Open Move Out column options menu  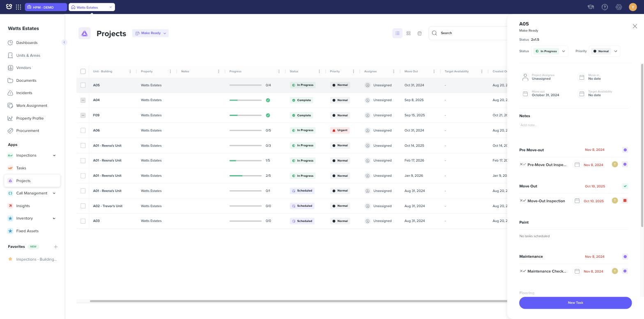(434, 72)
